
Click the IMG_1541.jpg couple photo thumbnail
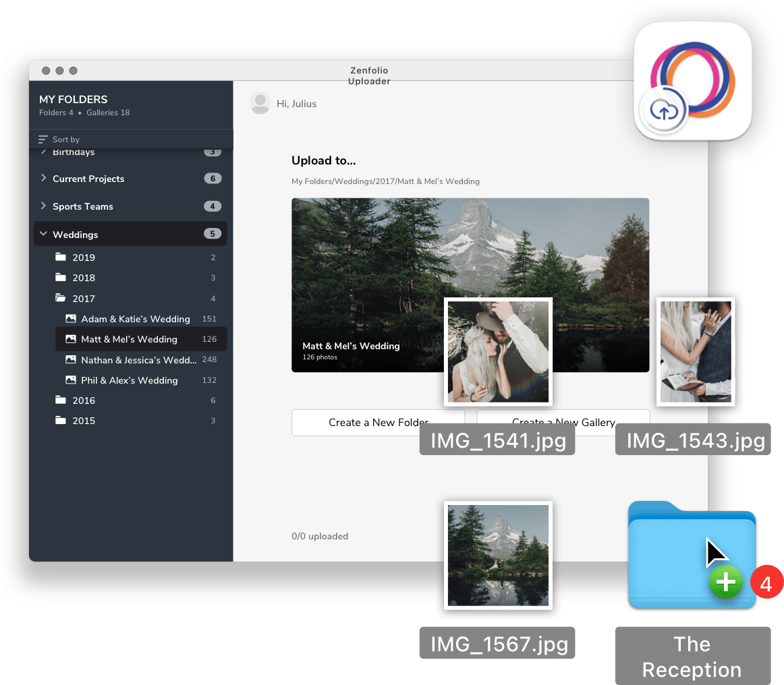coord(498,351)
